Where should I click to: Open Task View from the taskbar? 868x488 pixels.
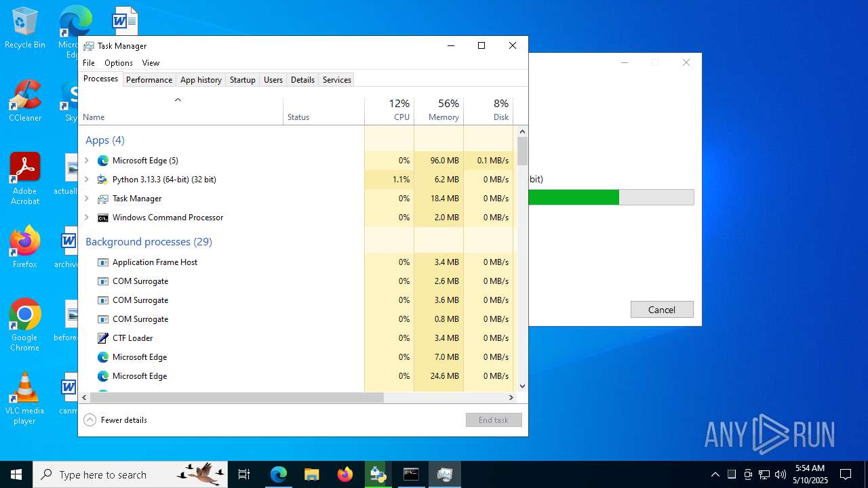(244, 474)
